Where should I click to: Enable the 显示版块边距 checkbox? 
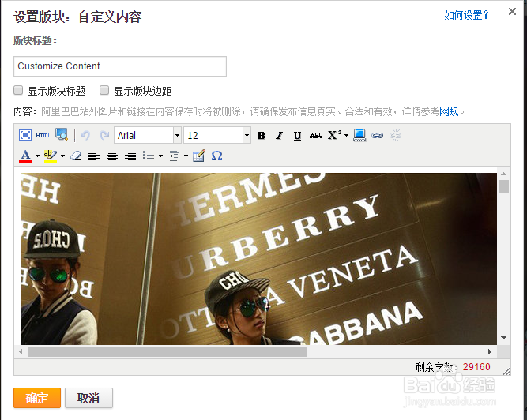point(104,90)
